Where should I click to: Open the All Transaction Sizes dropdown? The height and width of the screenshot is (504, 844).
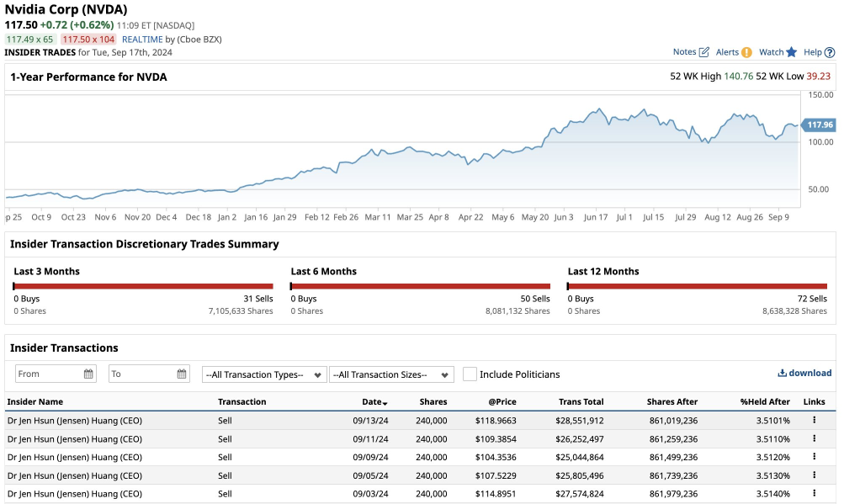point(391,374)
